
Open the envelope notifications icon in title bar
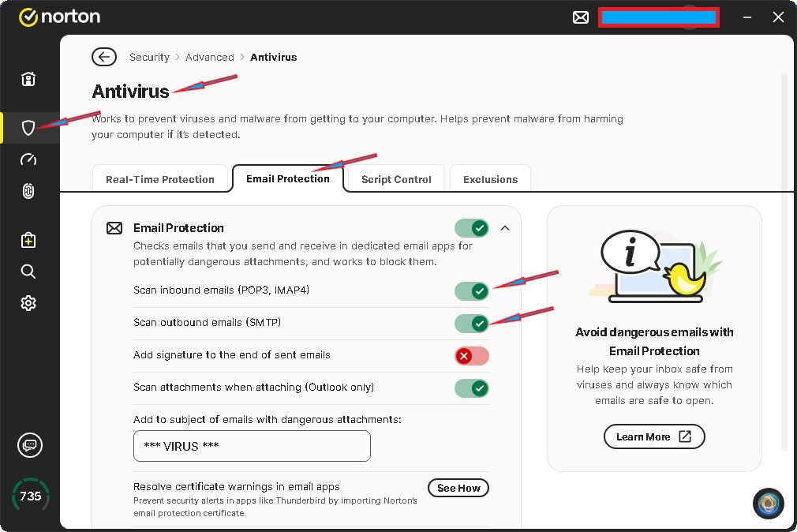tap(581, 18)
